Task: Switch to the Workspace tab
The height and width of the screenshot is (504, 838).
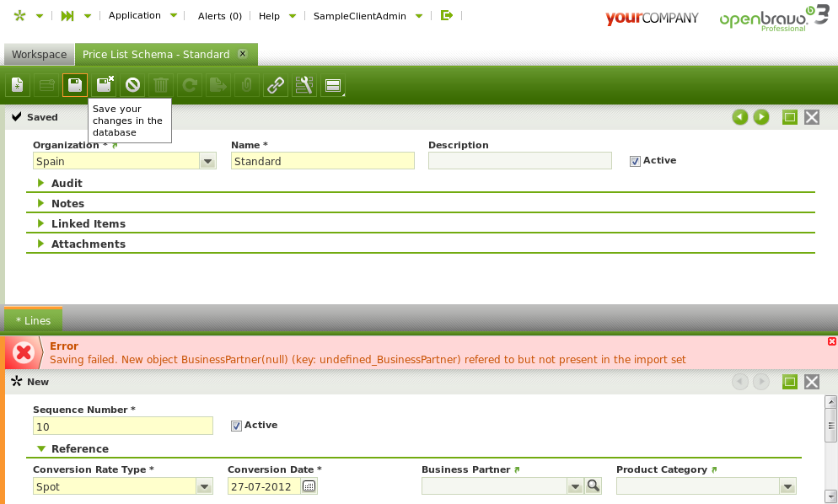Action: 39,55
